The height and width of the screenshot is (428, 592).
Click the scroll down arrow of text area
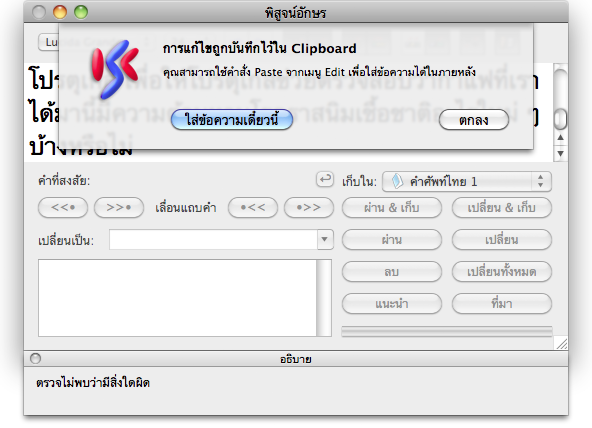561,153
